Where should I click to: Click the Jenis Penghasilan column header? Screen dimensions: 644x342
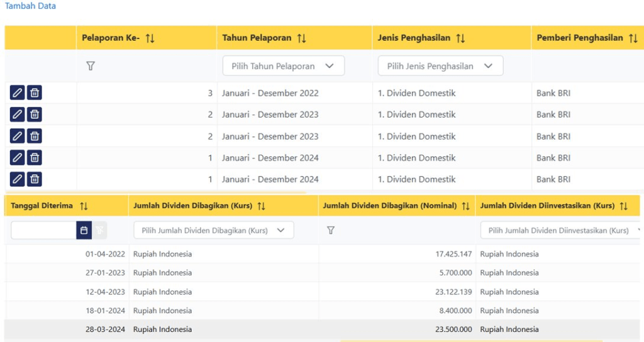coord(414,38)
